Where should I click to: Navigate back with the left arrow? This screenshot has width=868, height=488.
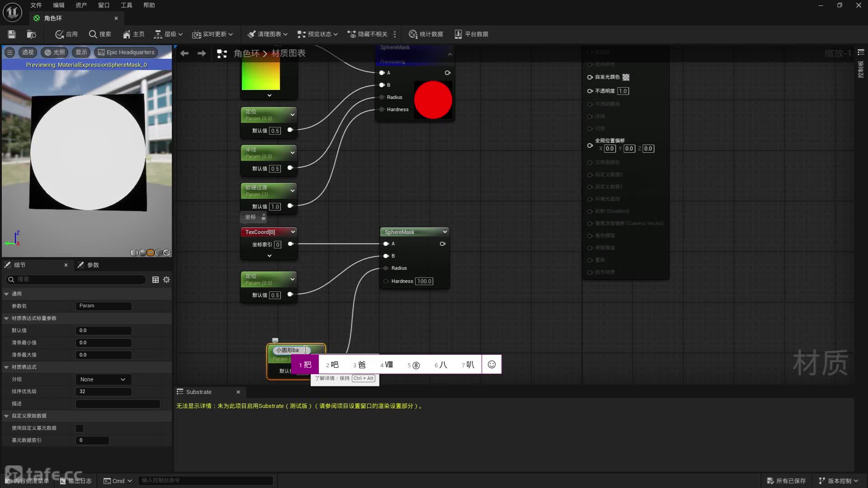tap(184, 53)
